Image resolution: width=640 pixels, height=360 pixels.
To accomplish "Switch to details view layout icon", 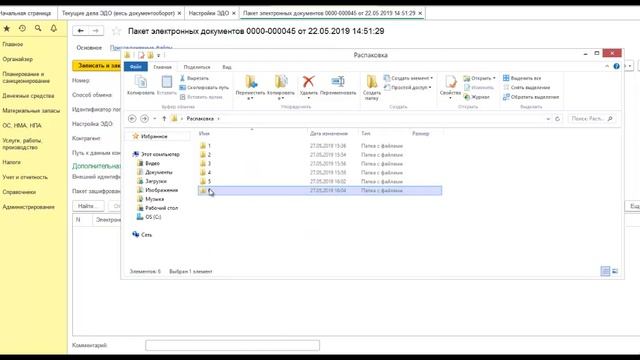I will pos(605,271).
